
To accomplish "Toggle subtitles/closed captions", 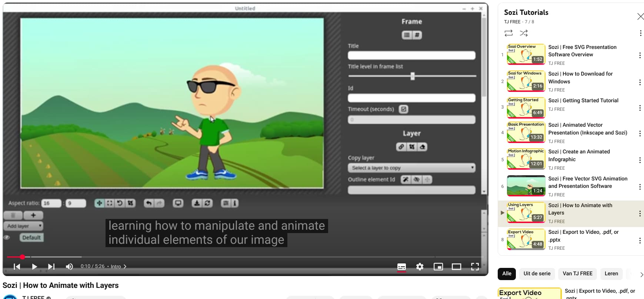I will 401,267.
